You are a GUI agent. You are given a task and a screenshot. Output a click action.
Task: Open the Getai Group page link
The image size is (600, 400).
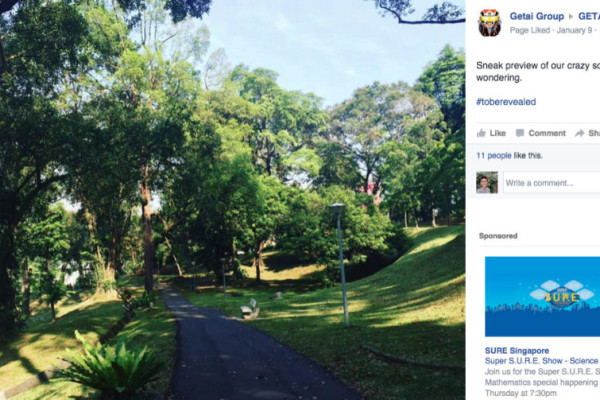tap(536, 16)
